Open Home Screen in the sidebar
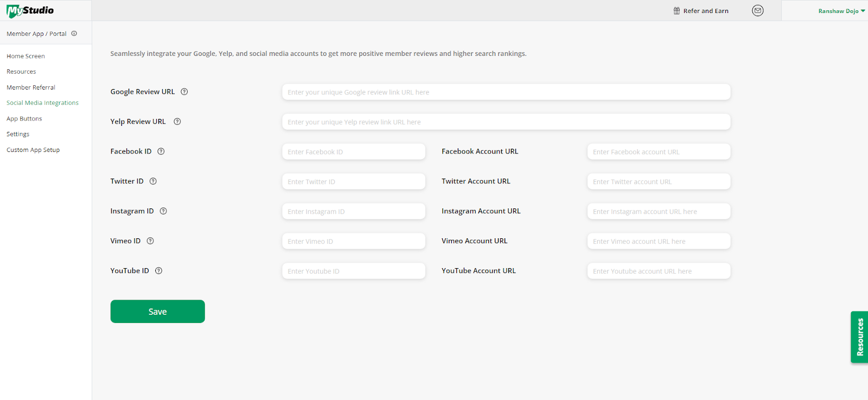The width and height of the screenshot is (868, 400). (25, 56)
